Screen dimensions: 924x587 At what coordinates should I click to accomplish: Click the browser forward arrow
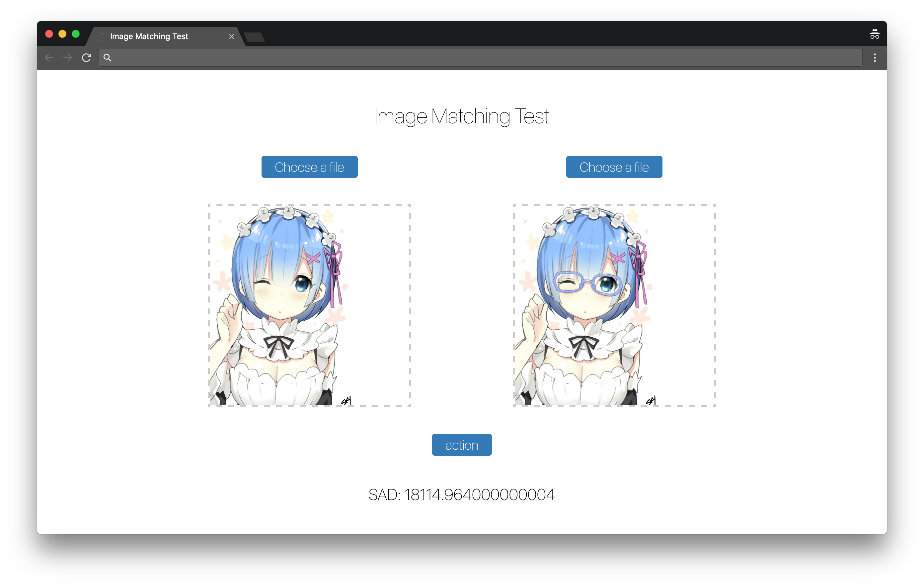(67, 58)
